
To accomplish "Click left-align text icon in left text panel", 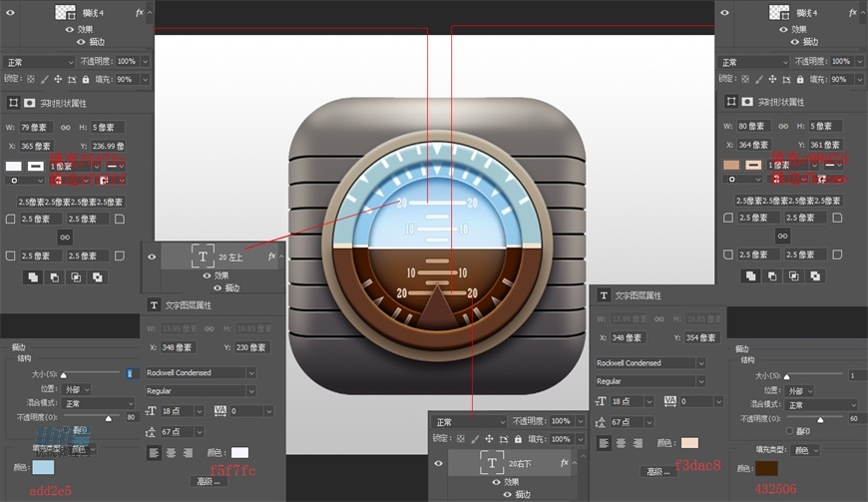I will point(155,452).
